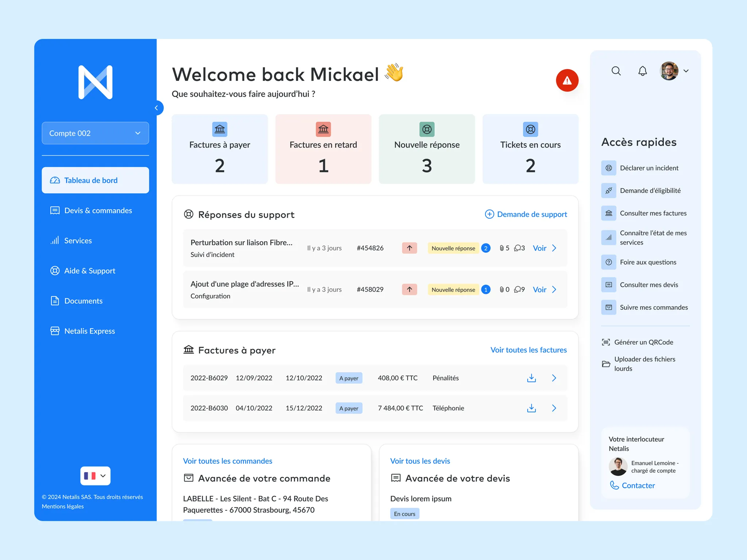
Task: Click the Consulter mes devis icon
Action: (609, 285)
